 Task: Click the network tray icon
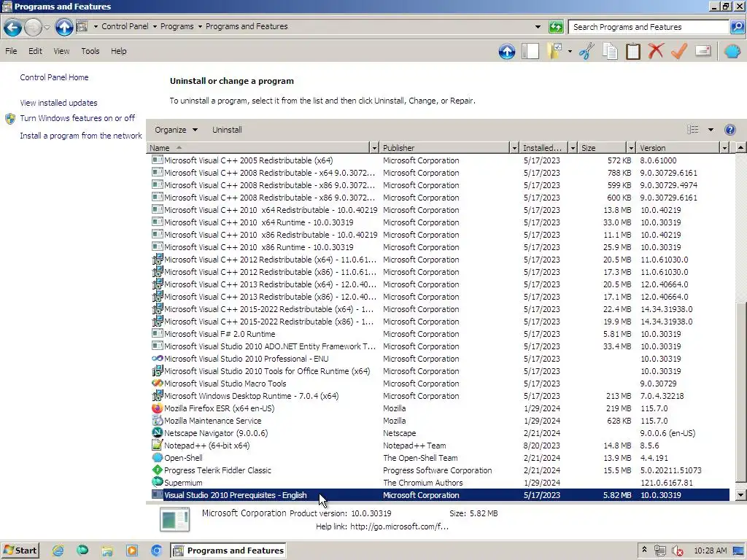click(659, 551)
